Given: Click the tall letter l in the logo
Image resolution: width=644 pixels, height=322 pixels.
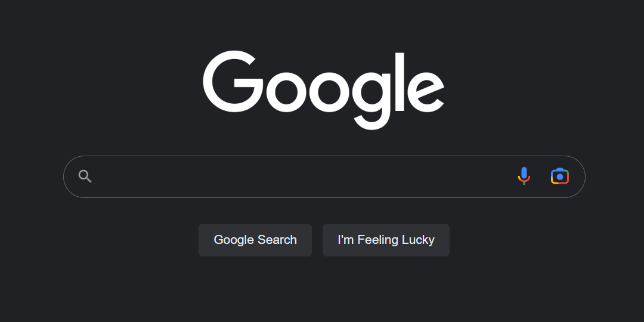Looking at the screenshot, I should tap(400, 82).
